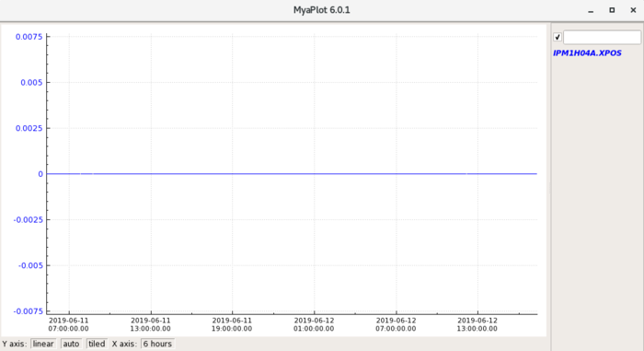Close the MyaPlot 6.0.1 window
This screenshot has height=351, width=644.
[x=633, y=10]
